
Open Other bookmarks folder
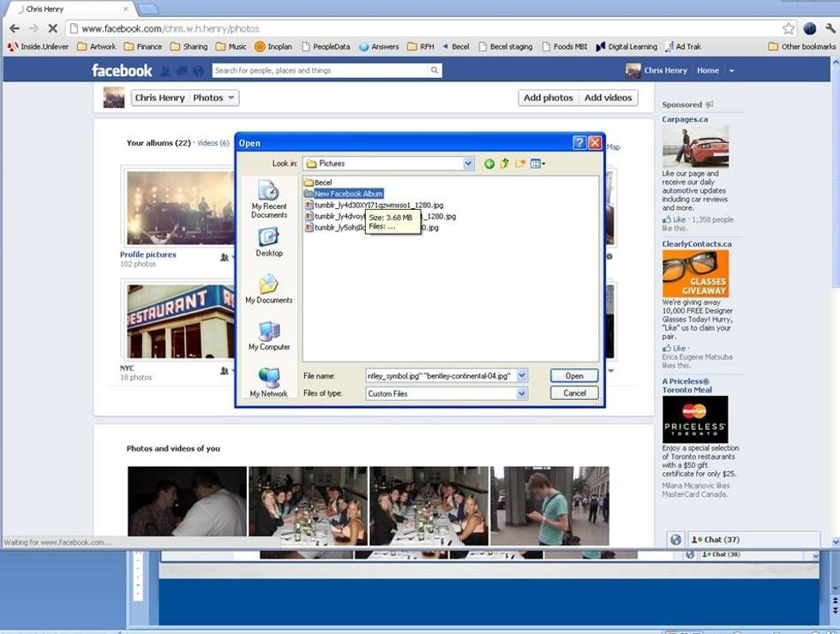[801, 46]
